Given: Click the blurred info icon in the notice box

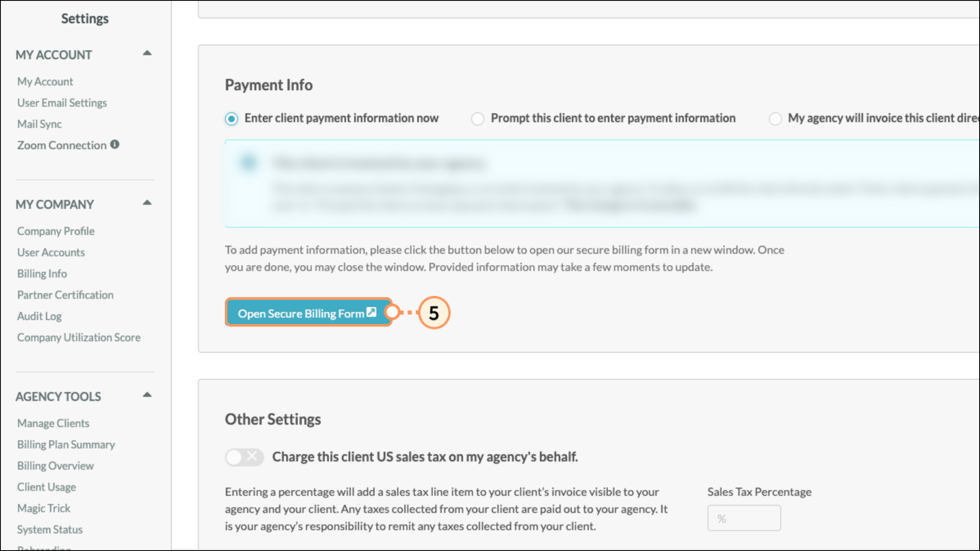Looking at the screenshot, I should (x=248, y=163).
